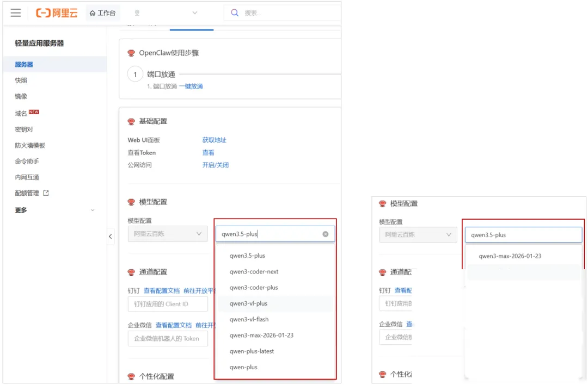
Task: Click the 查看配置 link for 钉钉 in right panel
Action: pos(403,290)
